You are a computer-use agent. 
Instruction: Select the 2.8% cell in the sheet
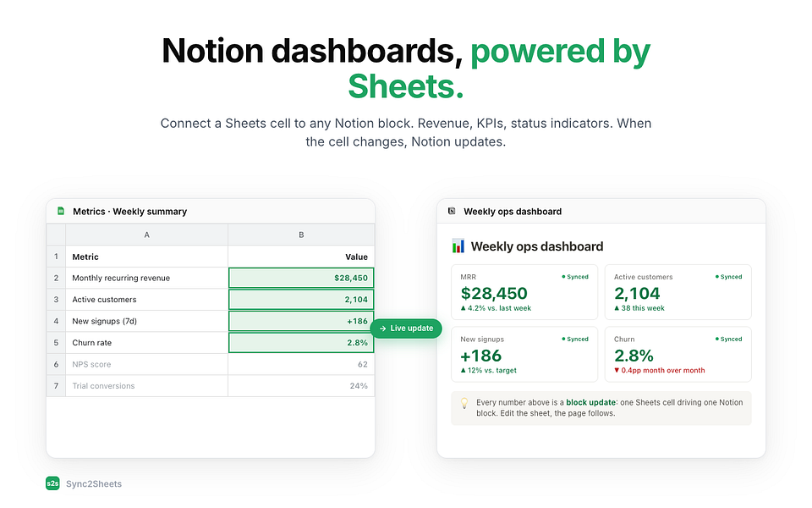coord(301,343)
